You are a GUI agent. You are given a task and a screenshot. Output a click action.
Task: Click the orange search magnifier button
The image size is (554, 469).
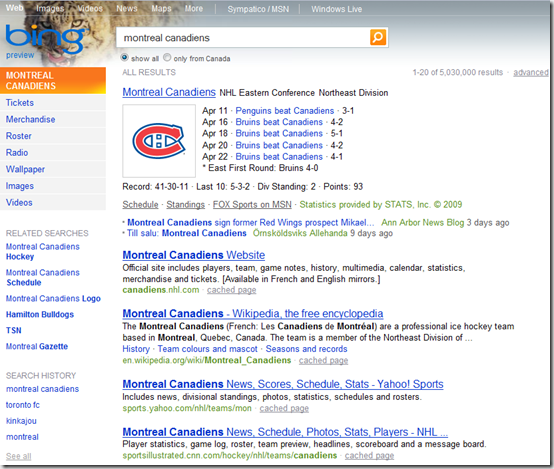[x=378, y=37]
